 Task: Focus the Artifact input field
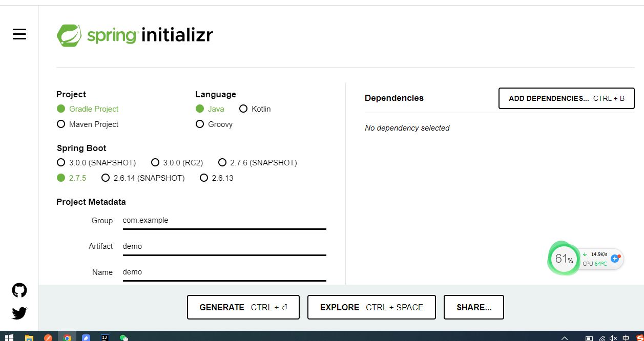point(224,246)
